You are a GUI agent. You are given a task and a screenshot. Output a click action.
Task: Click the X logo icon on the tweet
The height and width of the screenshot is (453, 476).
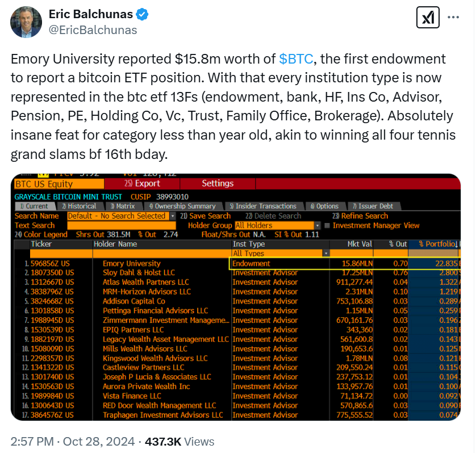coord(428,17)
